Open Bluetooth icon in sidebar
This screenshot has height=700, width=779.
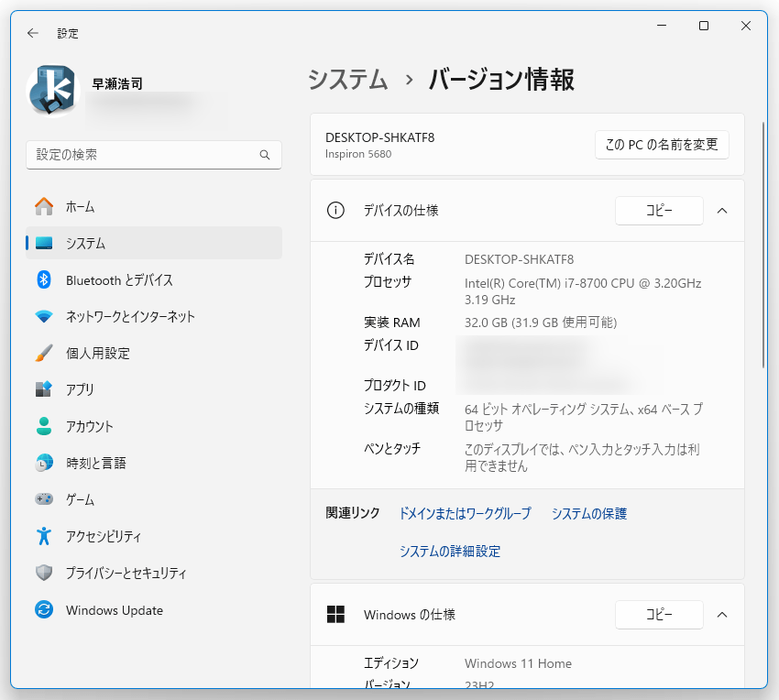[44, 279]
